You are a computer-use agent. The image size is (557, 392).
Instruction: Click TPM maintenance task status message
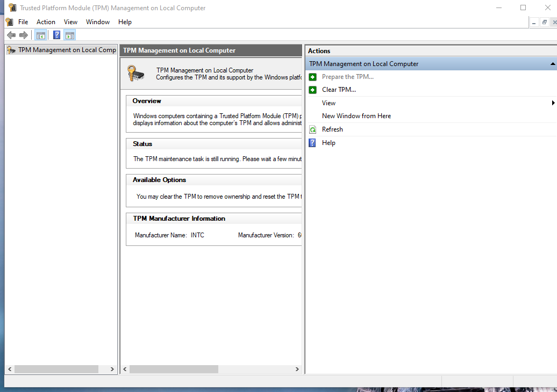pos(217,159)
